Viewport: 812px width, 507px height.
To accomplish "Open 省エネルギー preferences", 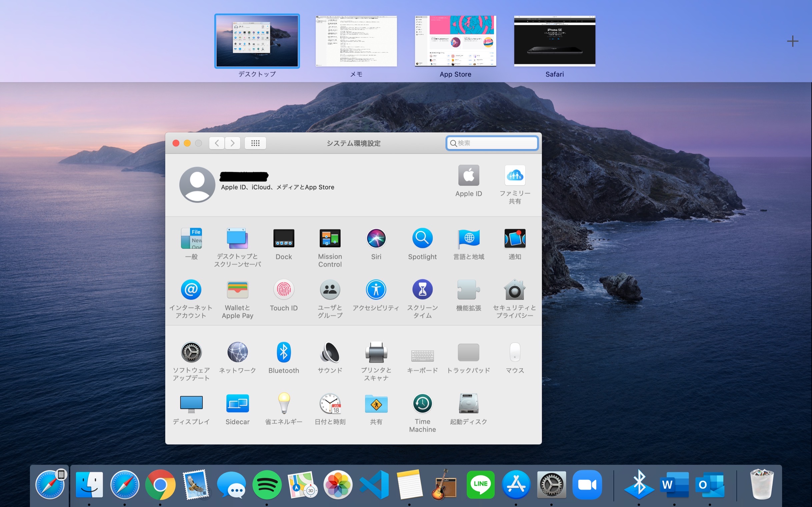I will pyautogui.click(x=284, y=403).
